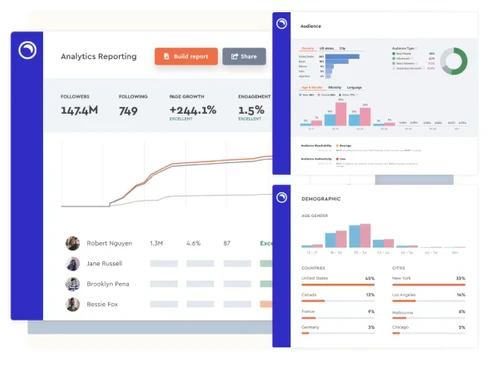Click the Mass followers legend dot
Image resolution: width=500 pixels, height=375 pixels.
(394, 63)
